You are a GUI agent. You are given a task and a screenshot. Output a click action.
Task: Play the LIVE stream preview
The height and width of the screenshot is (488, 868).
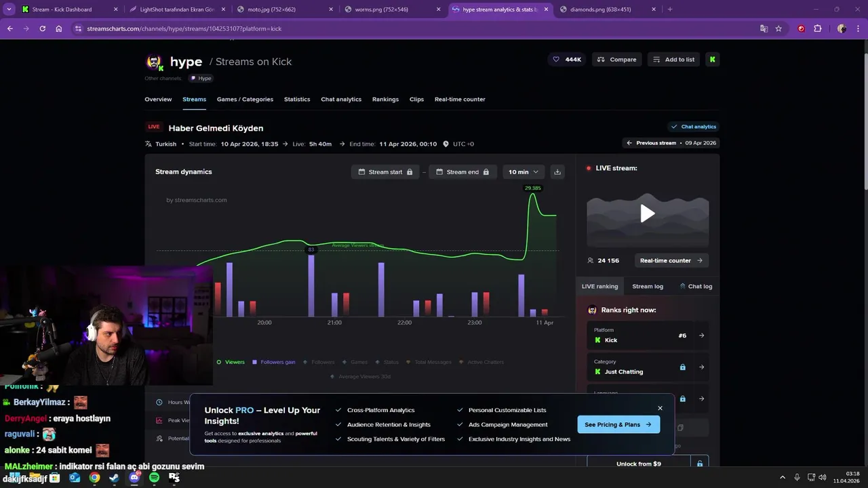coord(648,213)
